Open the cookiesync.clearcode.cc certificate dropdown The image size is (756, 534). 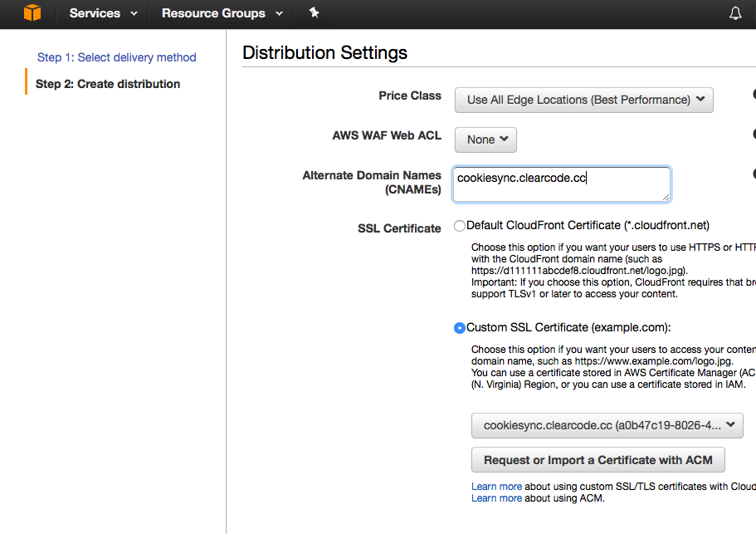pyautogui.click(x=607, y=425)
